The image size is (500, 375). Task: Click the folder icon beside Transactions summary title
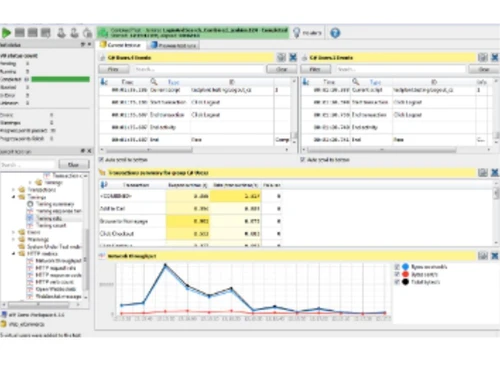coord(102,172)
